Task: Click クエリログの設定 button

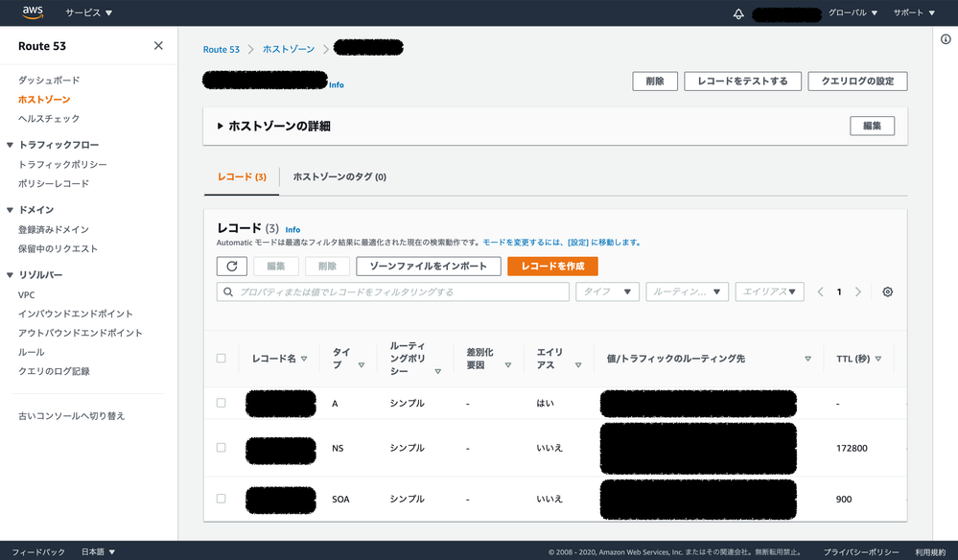Action: coord(857,82)
